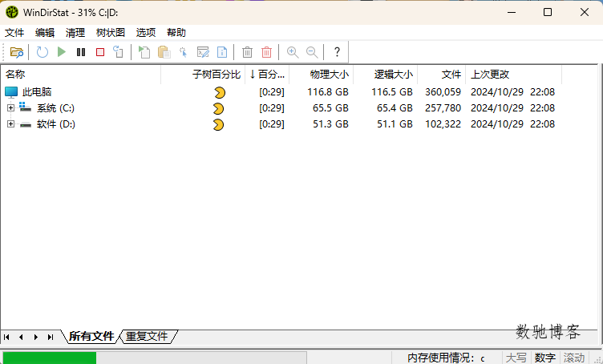The width and height of the screenshot is (603, 364).
Task: Click the 系统 (C:) drive icon
Action: coord(25,107)
